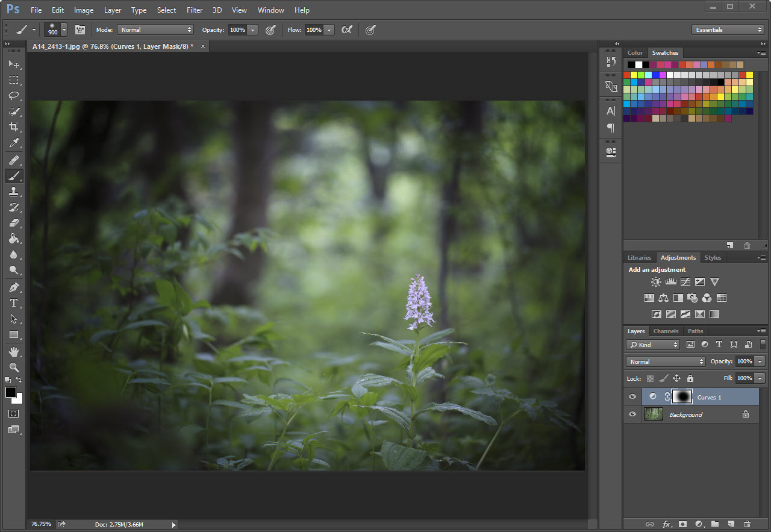
Task: Toggle pressure for opacity
Action: [270, 30]
